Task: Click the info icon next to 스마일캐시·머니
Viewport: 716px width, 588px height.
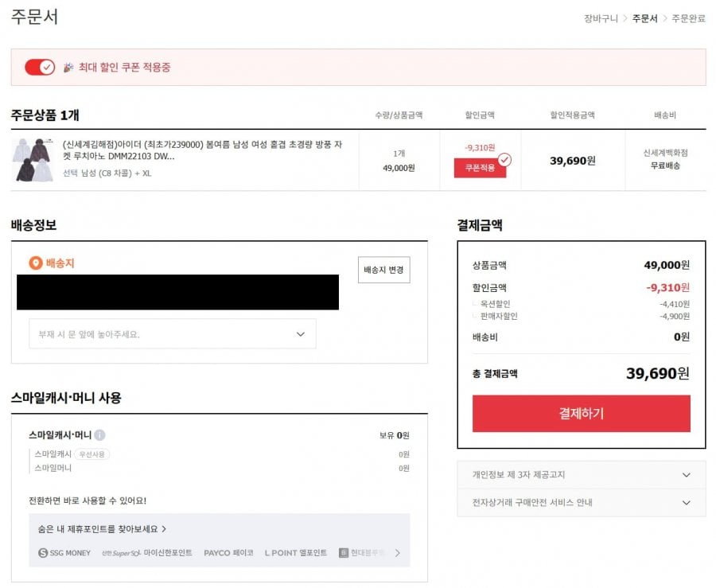Action: (x=99, y=435)
